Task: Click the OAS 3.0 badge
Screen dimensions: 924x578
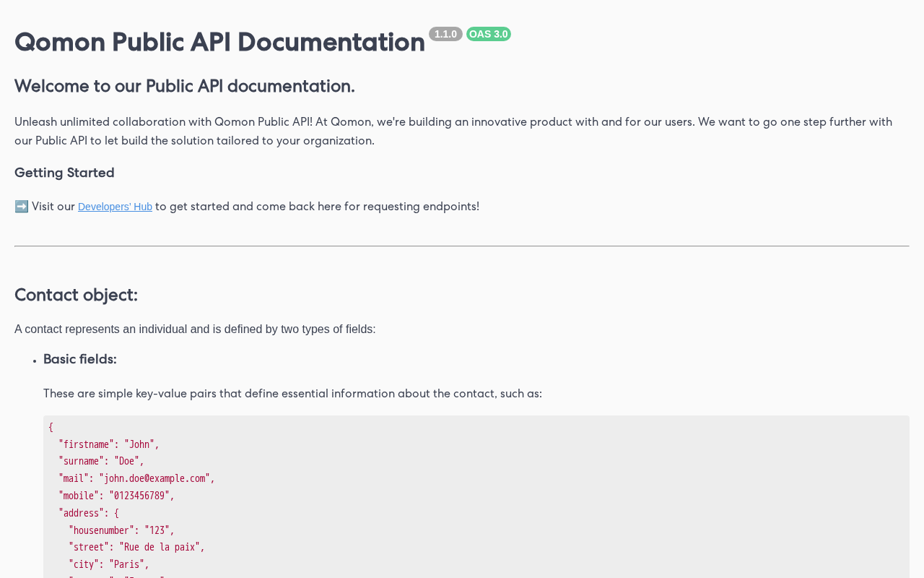Action: click(x=489, y=34)
